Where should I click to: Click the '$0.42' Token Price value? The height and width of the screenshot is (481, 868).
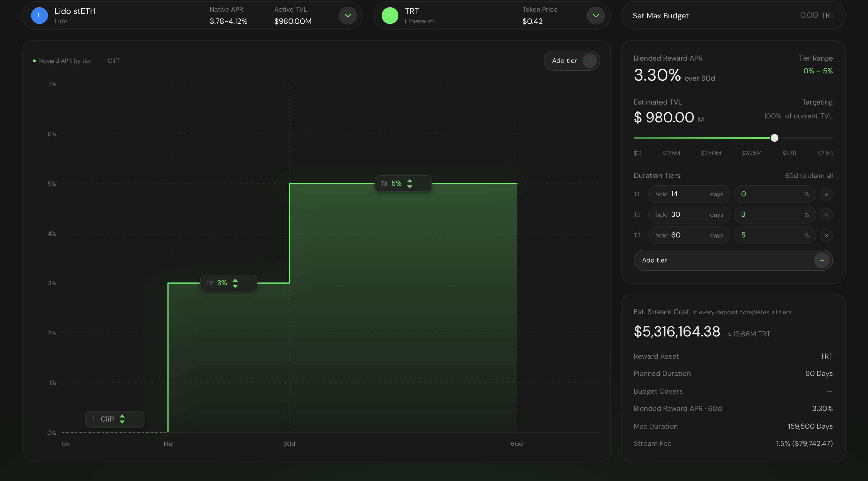pos(532,21)
